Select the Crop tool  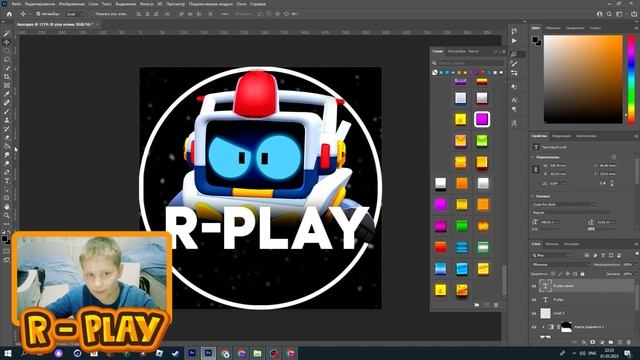pyautogui.click(x=7, y=77)
